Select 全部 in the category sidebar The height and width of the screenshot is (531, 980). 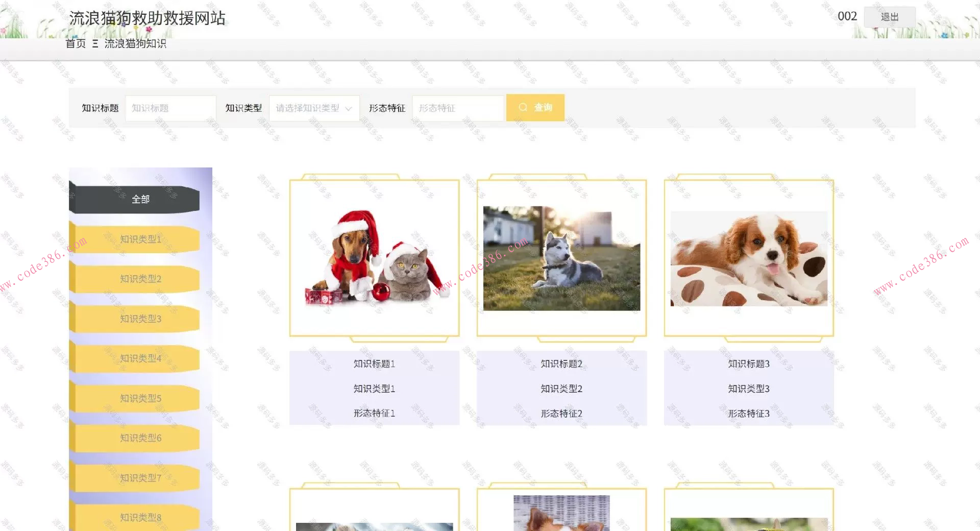click(x=140, y=199)
